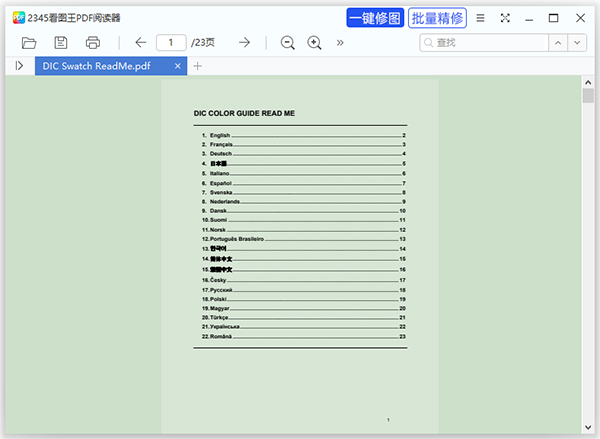
Task: Zoom out with the minus magnifier
Action: (288, 42)
